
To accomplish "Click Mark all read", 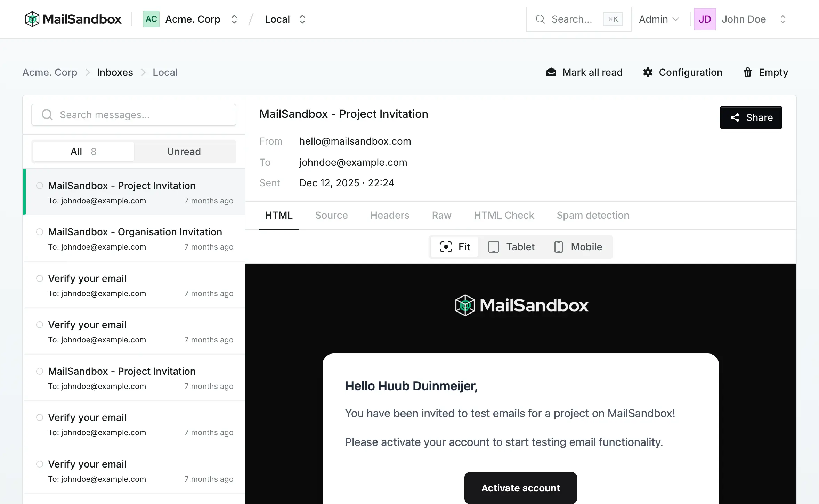I will (584, 72).
